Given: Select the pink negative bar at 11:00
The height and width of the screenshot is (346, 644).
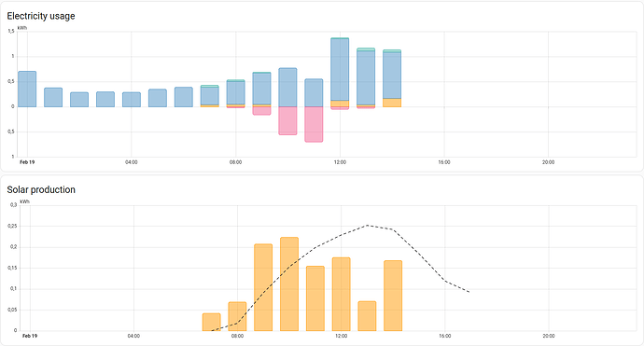Looking at the screenshot, I should (x=314, y=124).
